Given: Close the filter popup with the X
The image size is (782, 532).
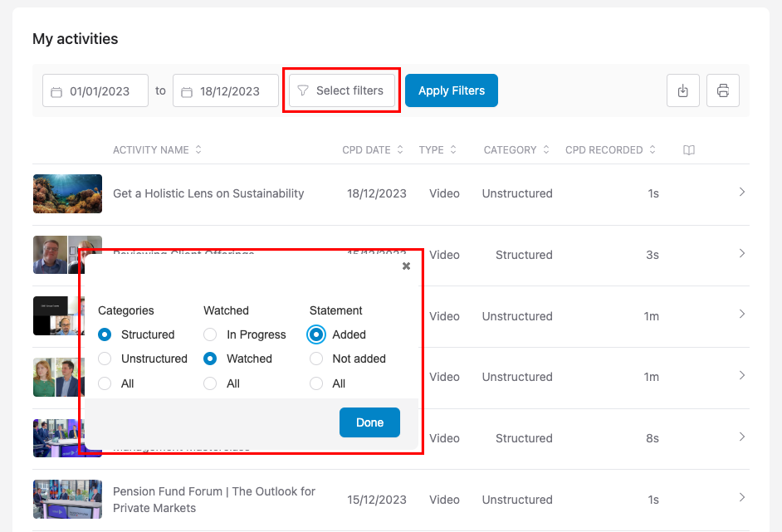Looking at the screenshot, I should [406, 266].
